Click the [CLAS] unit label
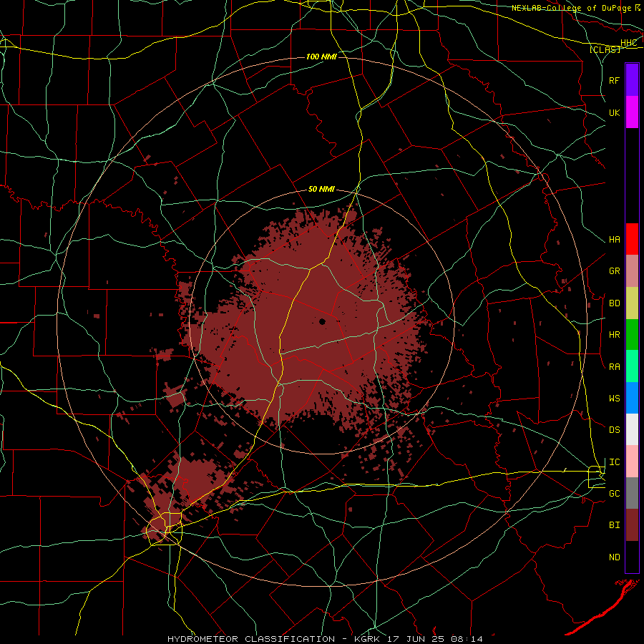Viewport: 644px width, 644px height. [605, 49]
